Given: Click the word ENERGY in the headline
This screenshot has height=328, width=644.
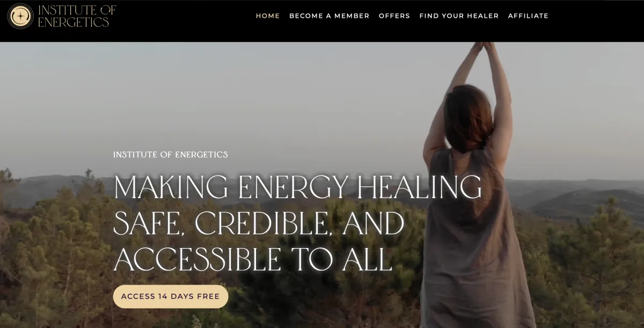Looking at the screenshot, I should point(293,188).
